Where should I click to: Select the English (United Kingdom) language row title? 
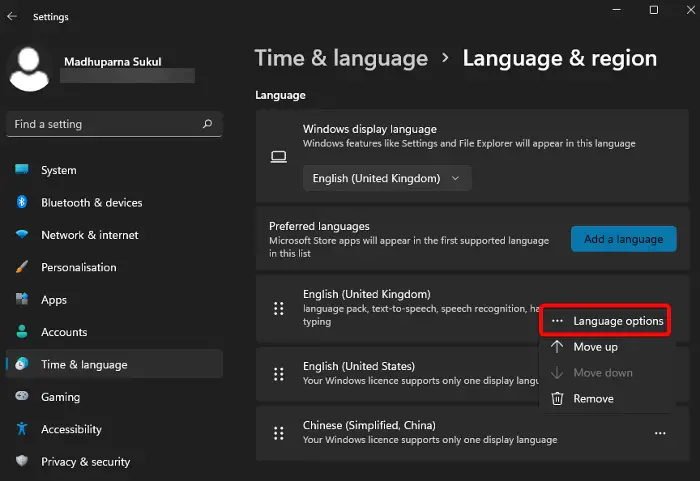[x=367, y=294]
